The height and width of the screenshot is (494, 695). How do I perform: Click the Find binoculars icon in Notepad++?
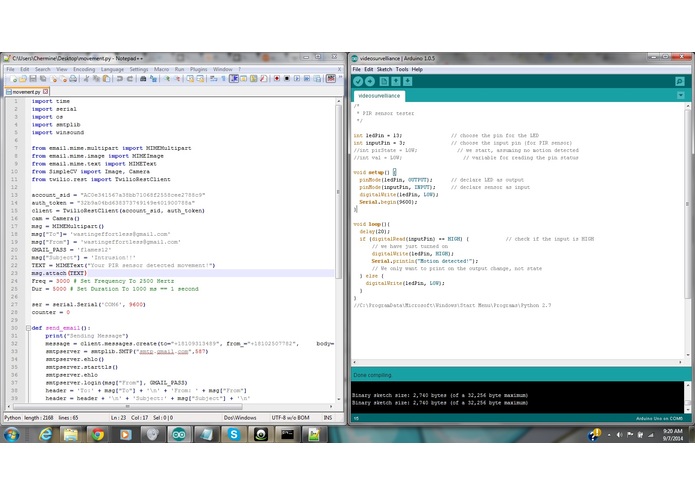pyautogui.click(x=143, y=79)
